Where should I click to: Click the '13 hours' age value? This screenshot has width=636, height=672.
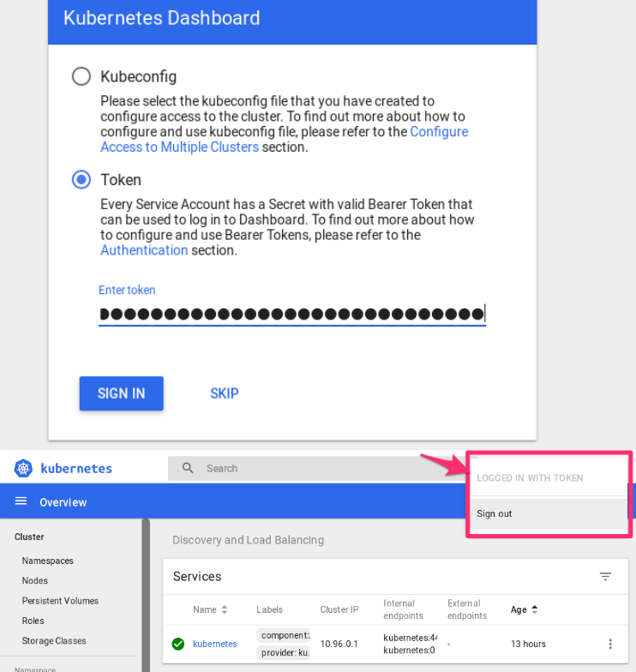pyautogui.click(x=528, y=644)
